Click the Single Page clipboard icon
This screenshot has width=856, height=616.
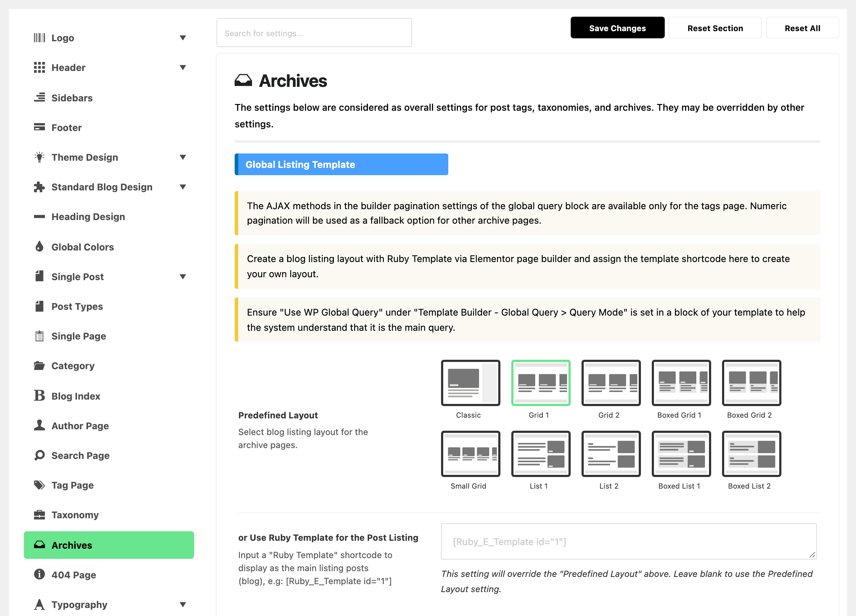(39, 336)
